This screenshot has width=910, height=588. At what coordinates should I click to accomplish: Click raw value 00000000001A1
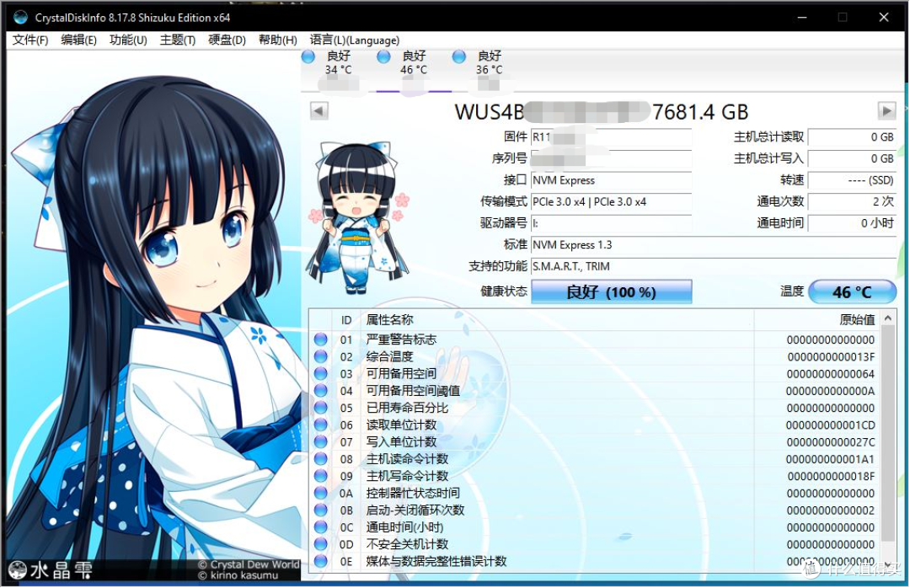[831, 459]
